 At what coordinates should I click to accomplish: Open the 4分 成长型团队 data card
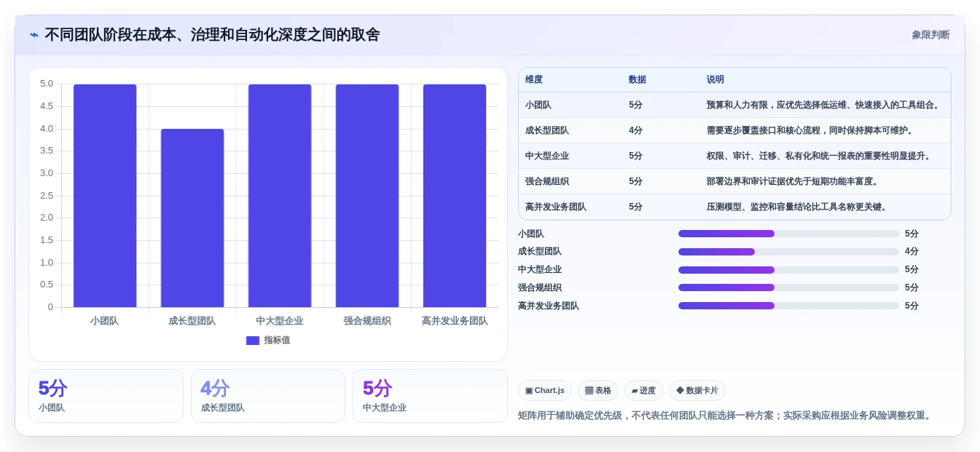(x=268, y=396)
